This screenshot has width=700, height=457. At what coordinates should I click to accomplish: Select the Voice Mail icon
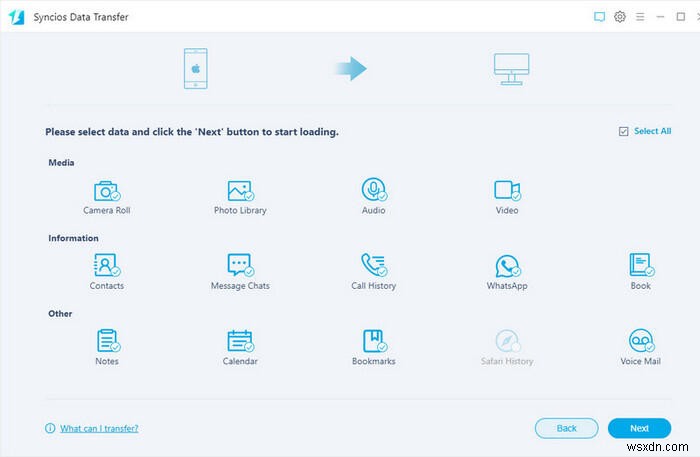pyautogui.click(x=641, y=341)
